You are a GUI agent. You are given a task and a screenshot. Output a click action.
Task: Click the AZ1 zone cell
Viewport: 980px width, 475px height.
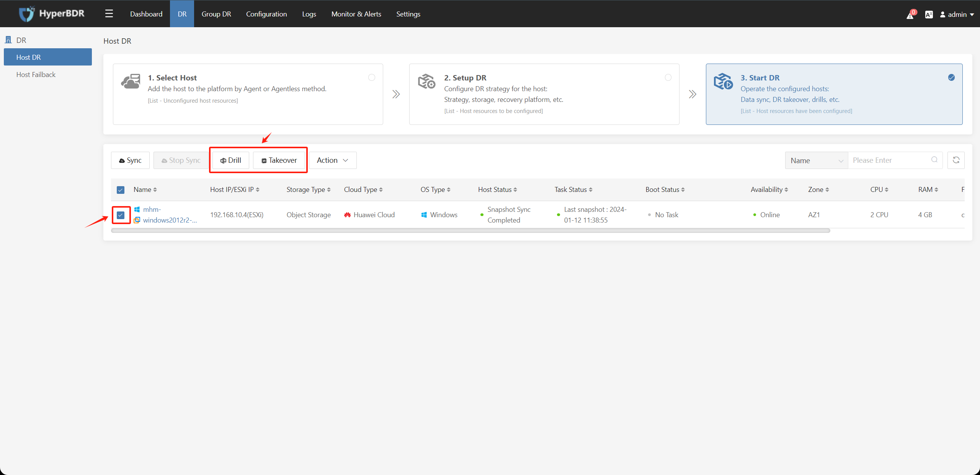814,215
